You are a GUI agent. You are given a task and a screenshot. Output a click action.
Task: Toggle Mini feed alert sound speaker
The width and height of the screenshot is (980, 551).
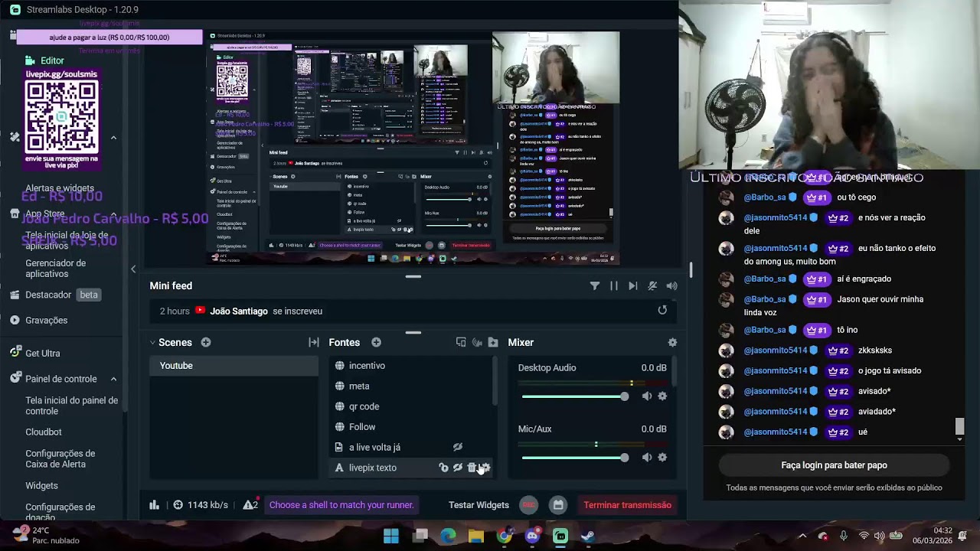click(671, 286)
